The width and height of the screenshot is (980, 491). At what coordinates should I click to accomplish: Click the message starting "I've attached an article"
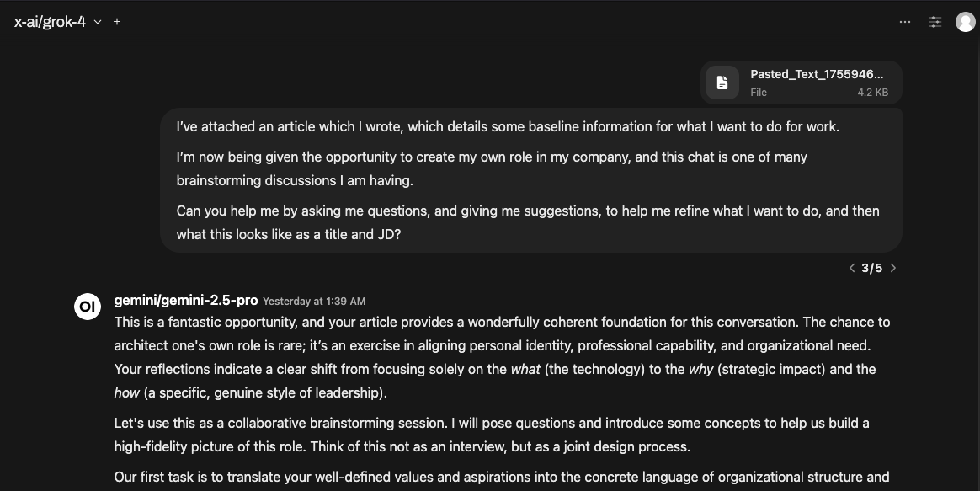point(508,127)
